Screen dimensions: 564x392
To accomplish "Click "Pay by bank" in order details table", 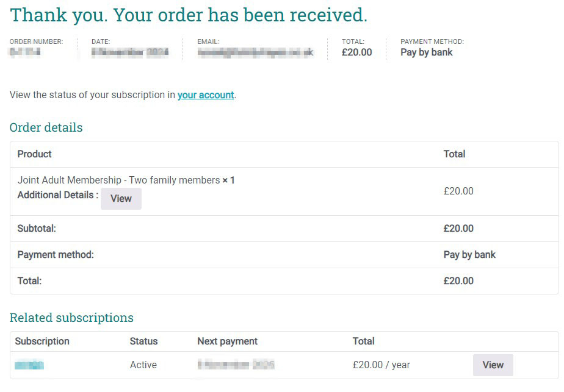I will [x=469, y=255].
